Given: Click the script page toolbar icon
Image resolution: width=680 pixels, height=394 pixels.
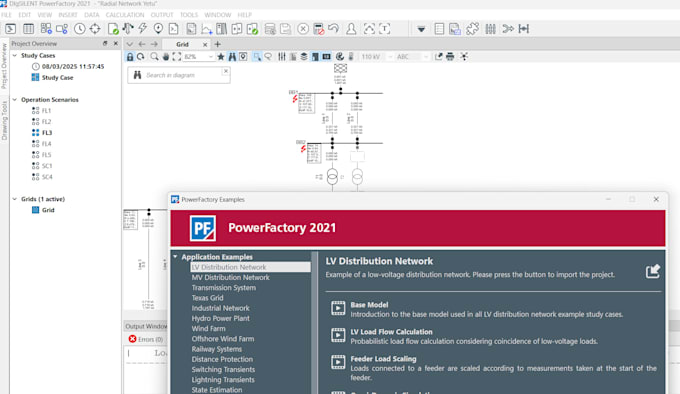Looking at the screenshot, I should [173, 29].
